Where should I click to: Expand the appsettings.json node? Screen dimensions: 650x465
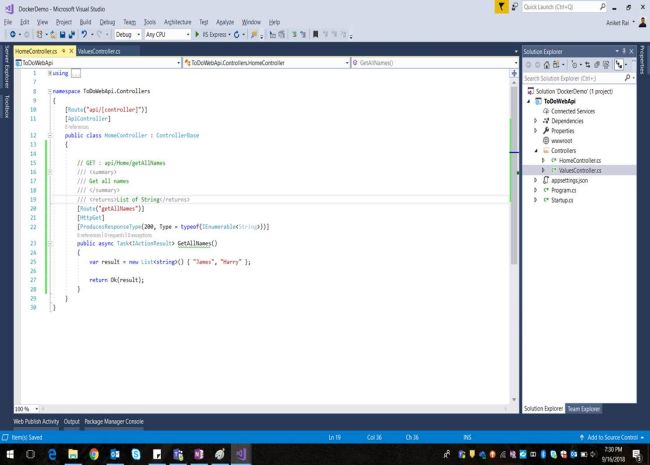coord(535,180)
